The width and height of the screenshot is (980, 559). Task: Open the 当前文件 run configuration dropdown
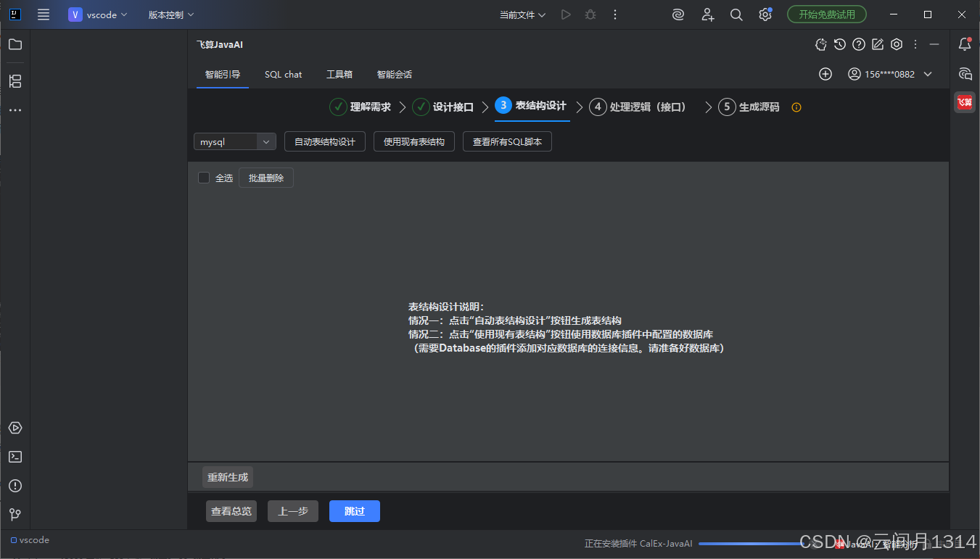click(522, 15)
